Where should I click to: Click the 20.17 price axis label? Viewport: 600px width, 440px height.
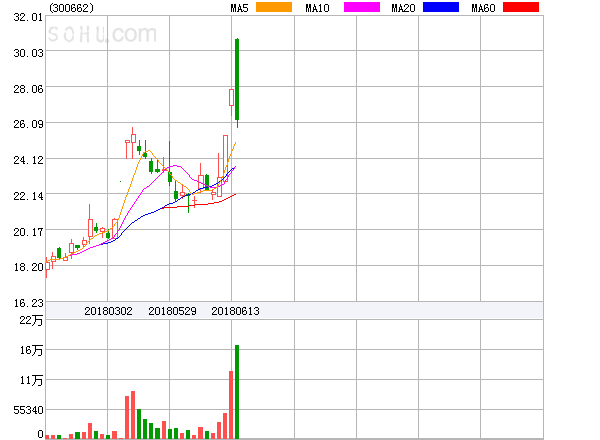tap(28, 232)
